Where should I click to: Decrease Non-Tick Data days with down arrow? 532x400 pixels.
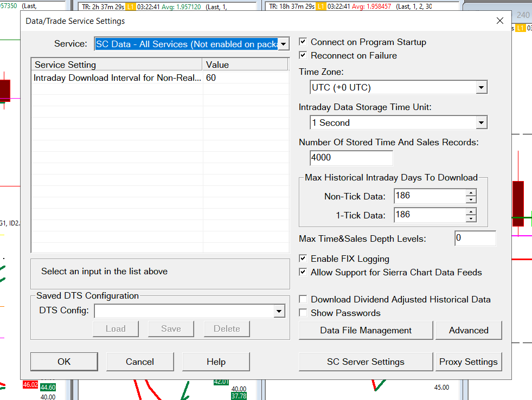471,199
